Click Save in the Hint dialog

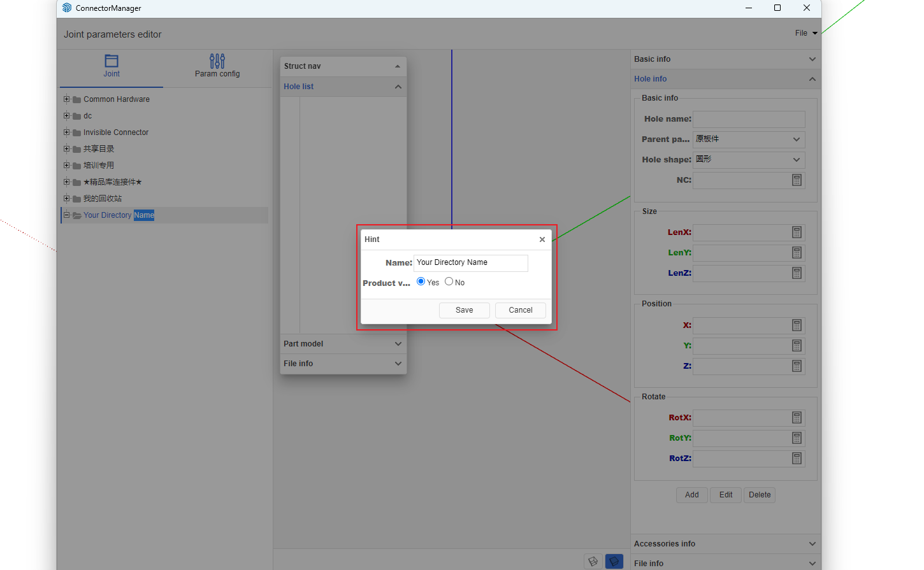coord(465,310)
